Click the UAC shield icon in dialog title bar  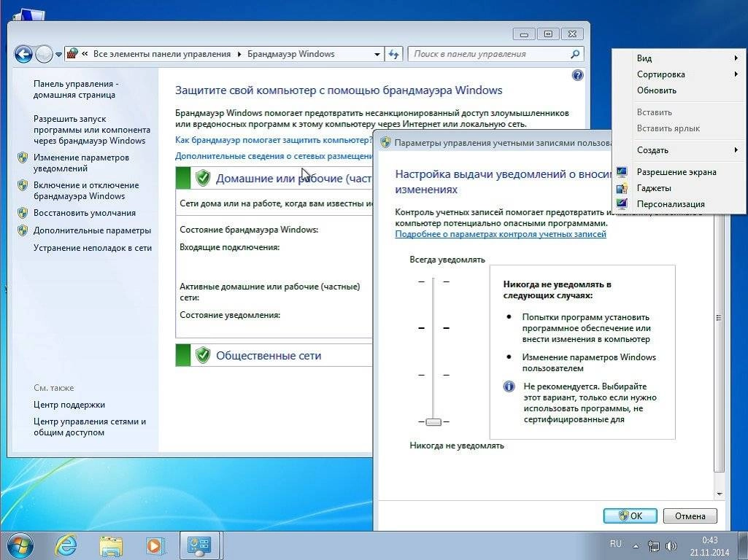[385, 142]
